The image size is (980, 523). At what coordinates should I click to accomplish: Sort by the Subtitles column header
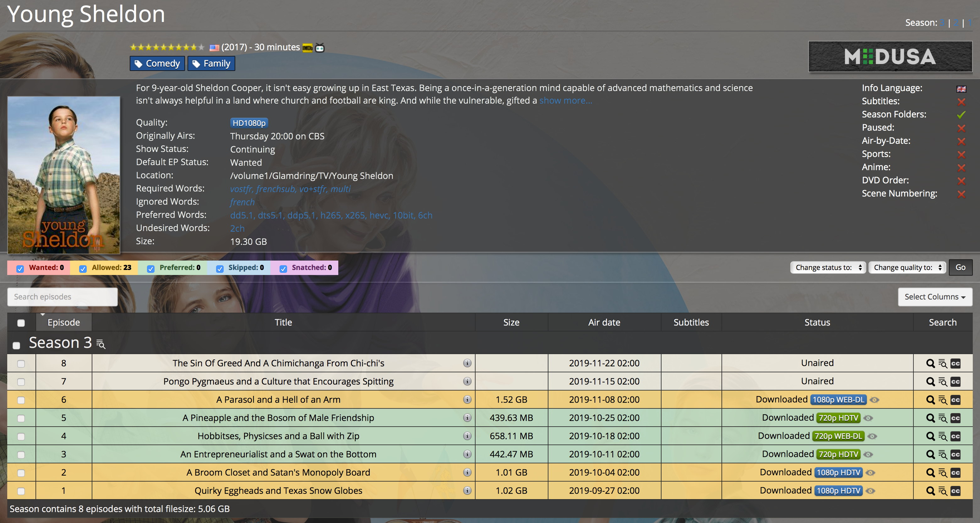click(x=691, y=322)
